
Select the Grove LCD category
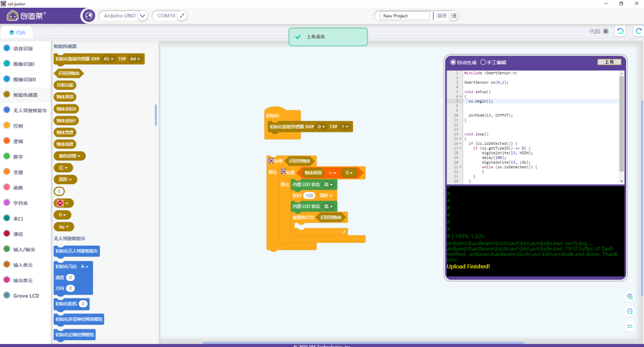point(26,296)
